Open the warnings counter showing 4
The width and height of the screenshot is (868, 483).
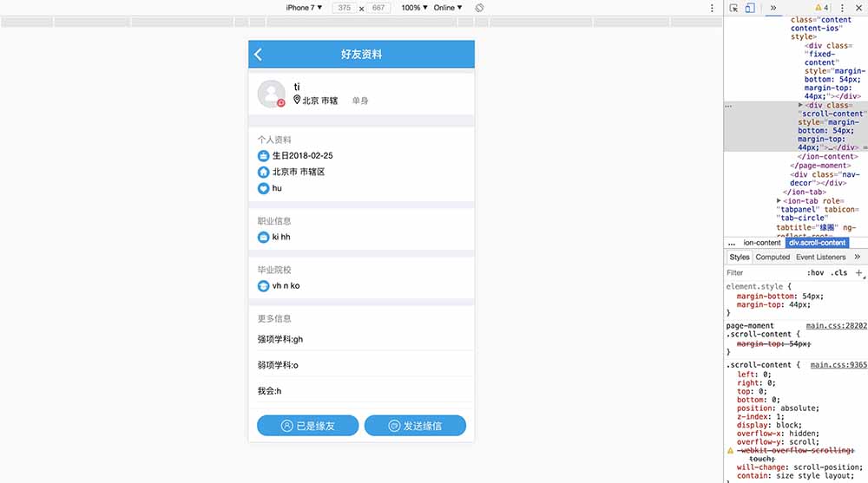pyautogui.click(x=821, y=8)
